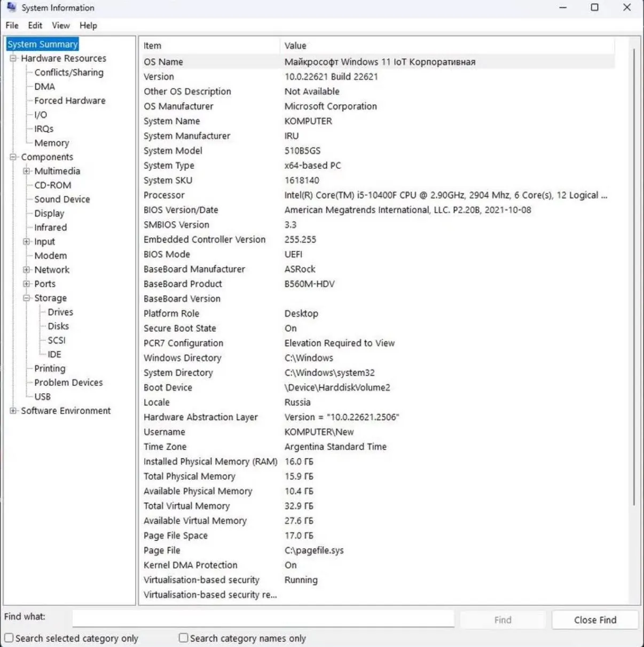Click the Kernel DMA Protection row item

[190, 565]
